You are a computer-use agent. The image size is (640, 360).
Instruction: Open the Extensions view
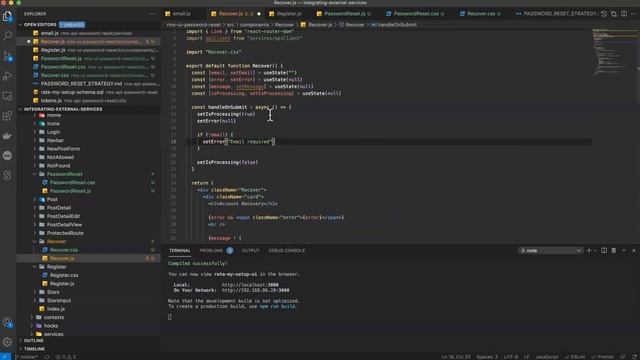[x=7, y=116]
